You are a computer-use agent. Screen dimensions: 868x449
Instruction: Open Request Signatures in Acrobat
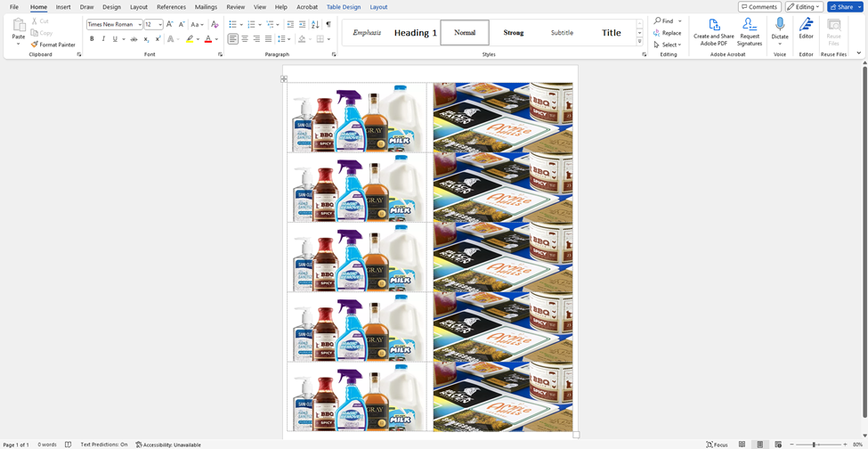[750, 31]
